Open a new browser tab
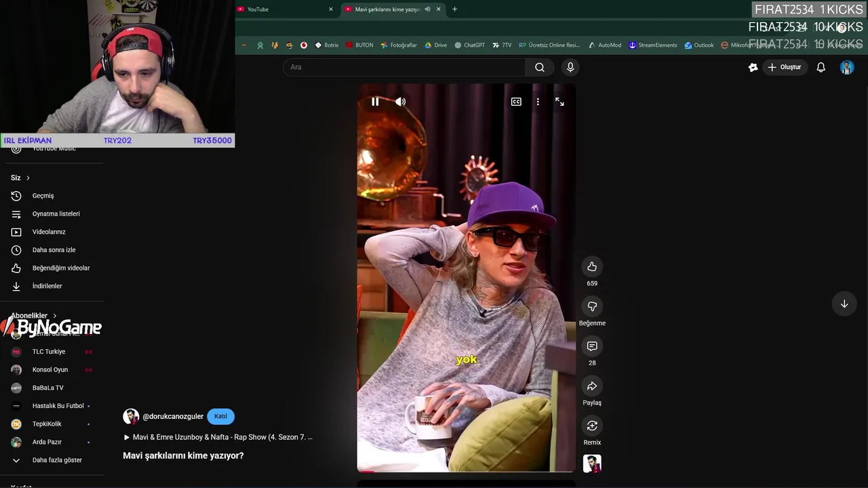The image size is (868, 488). click(x=454, y=9)
